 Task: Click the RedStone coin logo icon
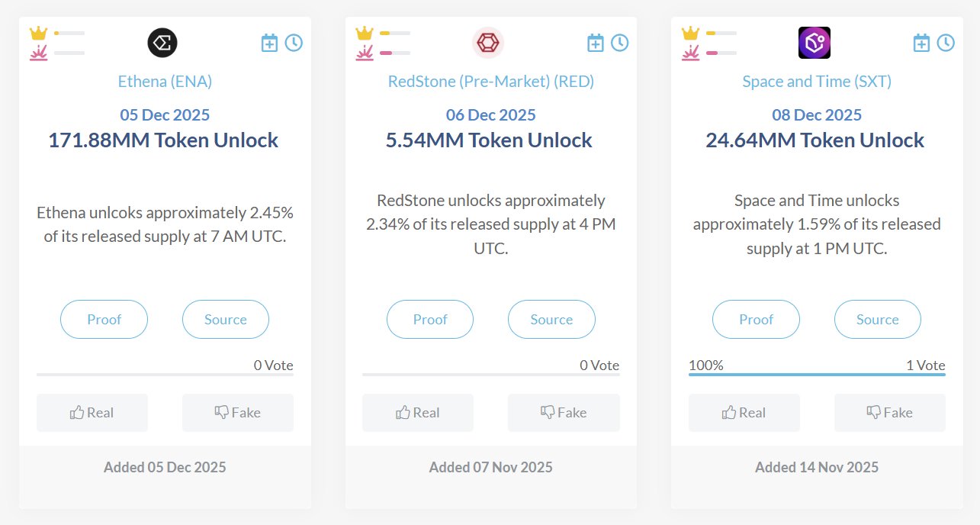point(488,43)
